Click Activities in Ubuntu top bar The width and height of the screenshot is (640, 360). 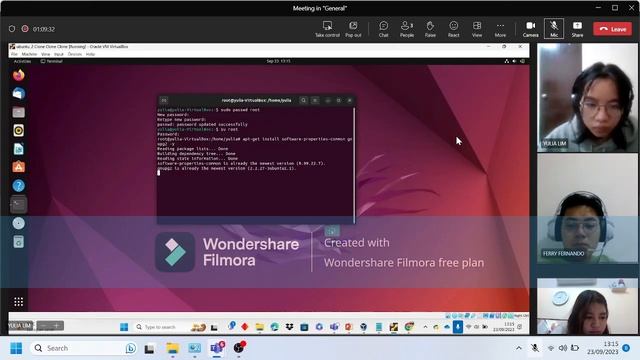pyautogui.click(x=22, y=61)
